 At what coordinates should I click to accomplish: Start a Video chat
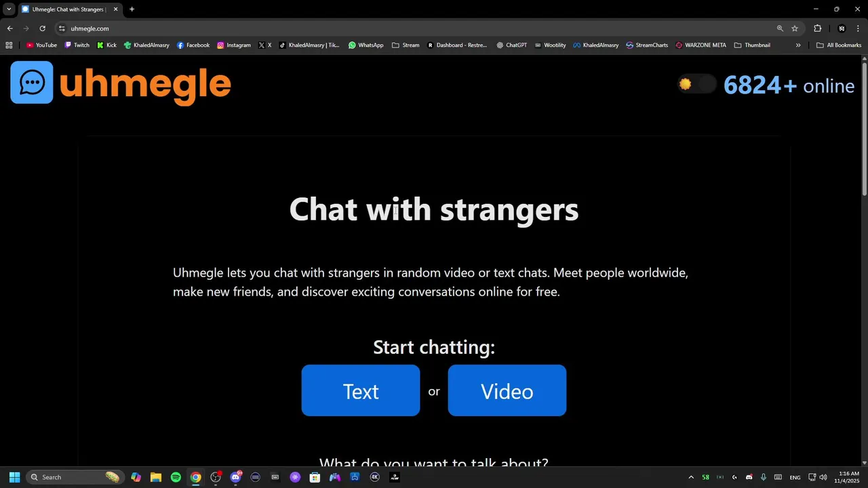[507, 390]
